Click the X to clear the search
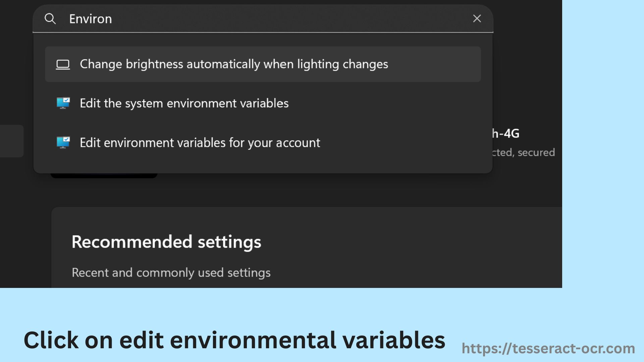 pyautogui.click(x=477, y=19)
